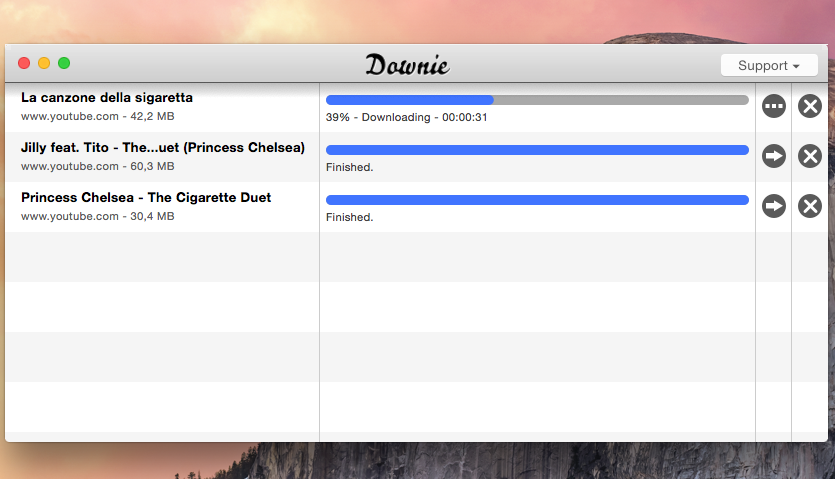The width and height of the screenshot is (835, 479).
Task: Zoom Downie with the green button
Action: [64, 63]
